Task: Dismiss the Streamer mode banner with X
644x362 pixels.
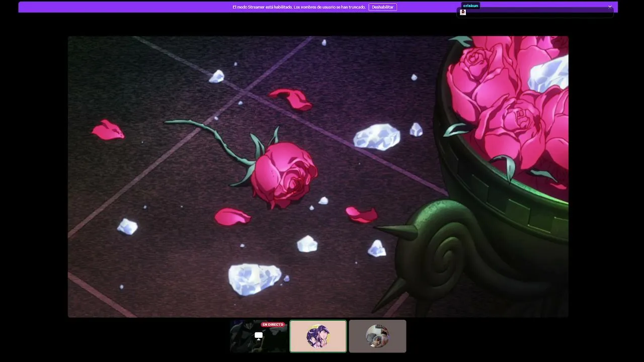Action: tap(610, 7)
